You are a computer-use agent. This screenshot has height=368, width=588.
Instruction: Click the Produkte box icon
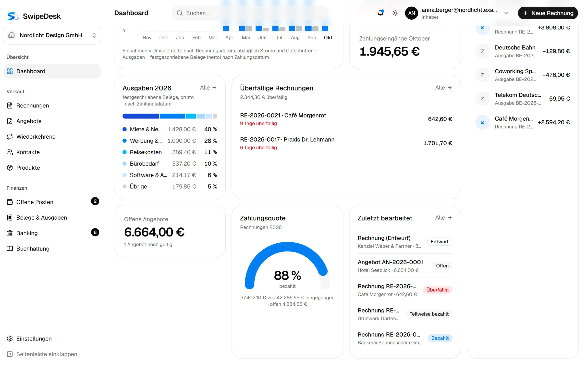point(10,168)
